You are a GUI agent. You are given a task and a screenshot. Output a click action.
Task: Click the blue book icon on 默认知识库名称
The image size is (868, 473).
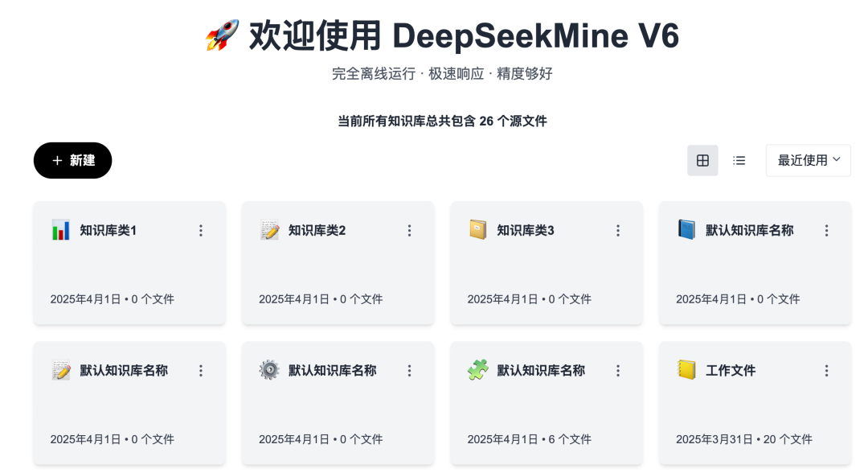[x=686, y=230]
